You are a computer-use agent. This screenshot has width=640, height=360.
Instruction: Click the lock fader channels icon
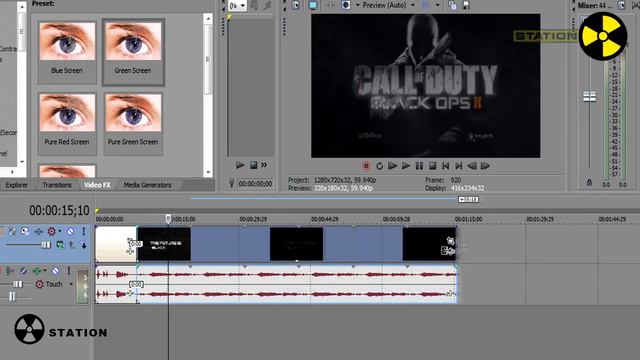(589, 182)
